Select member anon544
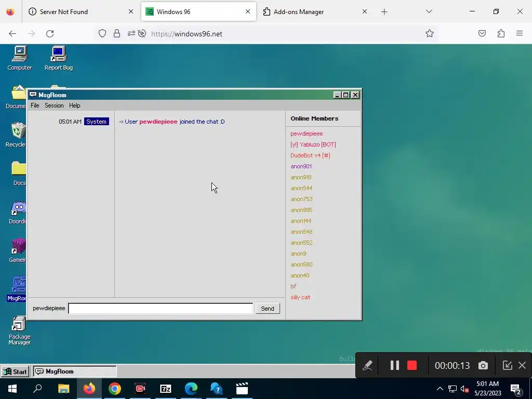Screen dimensions: 532x399 pos(302,188)
